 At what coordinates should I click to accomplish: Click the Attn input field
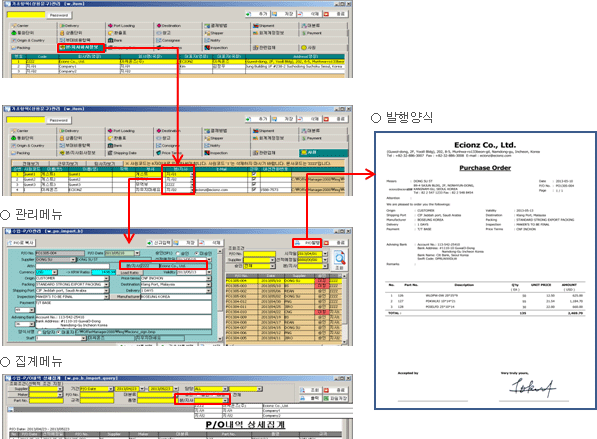tap(72, 266)
